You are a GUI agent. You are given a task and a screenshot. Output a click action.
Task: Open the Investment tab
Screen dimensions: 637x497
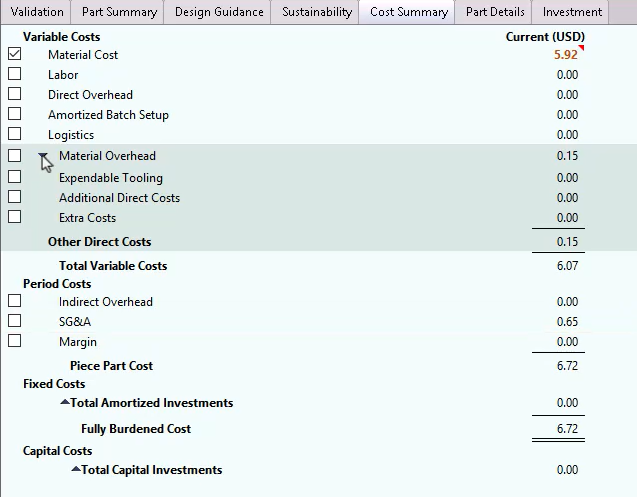coord(572,12)
